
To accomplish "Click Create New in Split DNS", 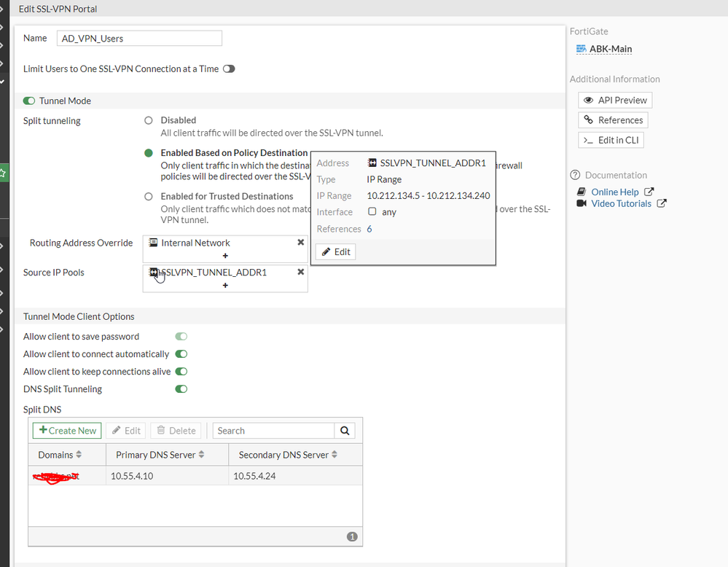I will (67, 431).
